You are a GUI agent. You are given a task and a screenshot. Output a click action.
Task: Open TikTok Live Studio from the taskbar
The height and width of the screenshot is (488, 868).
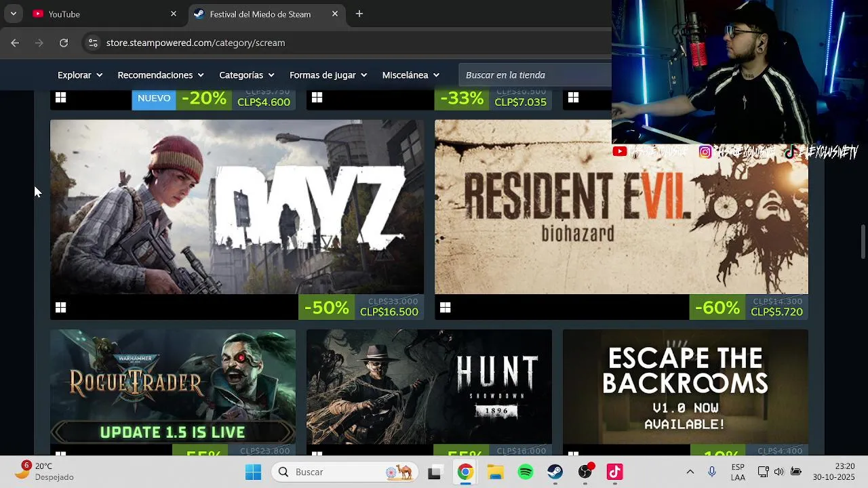tap(614, 472)
